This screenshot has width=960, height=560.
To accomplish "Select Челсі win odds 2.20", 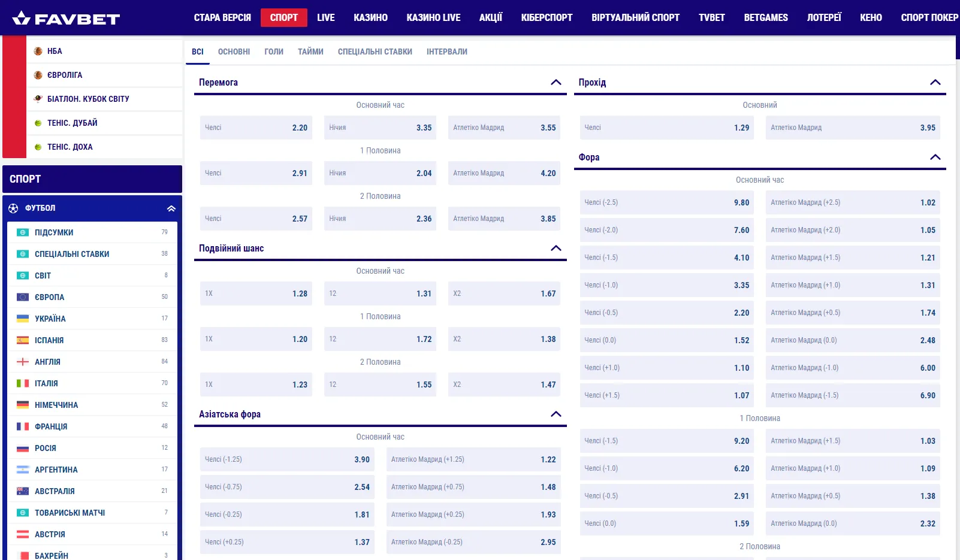I will [256, 128].
